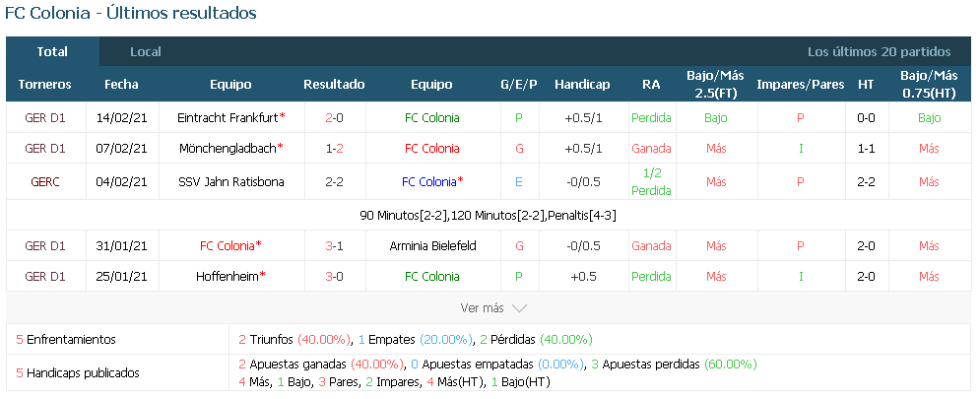Click the 2-2 result for SSV Jahn Ratisbona
Screen dimensions: 980x399
(x=334, y=182)
